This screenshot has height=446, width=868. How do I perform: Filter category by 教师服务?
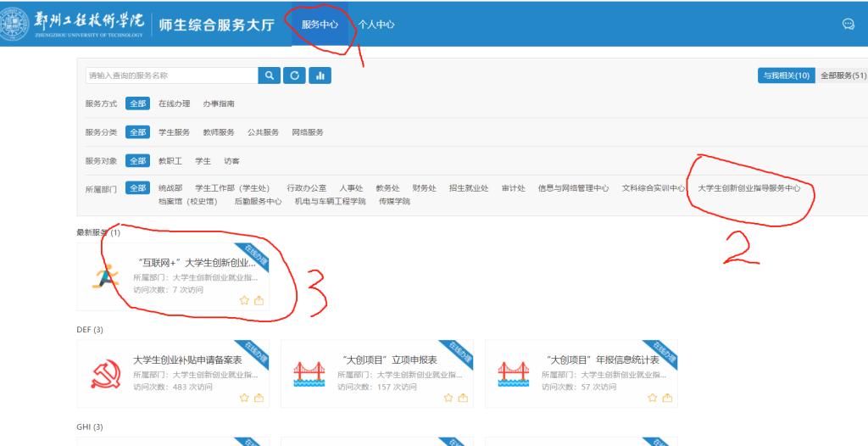click(x=219, y=132)
